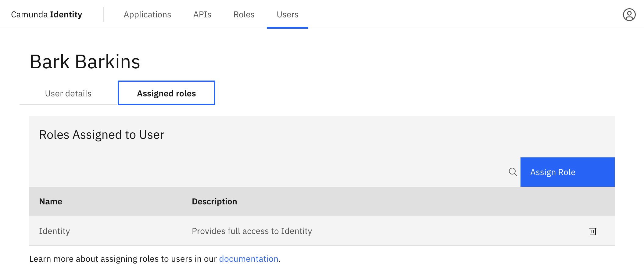Image resolution: width=644 pixels, height=266 pixels.
Task: Open the user profile account icon
Action: [629, 15]
